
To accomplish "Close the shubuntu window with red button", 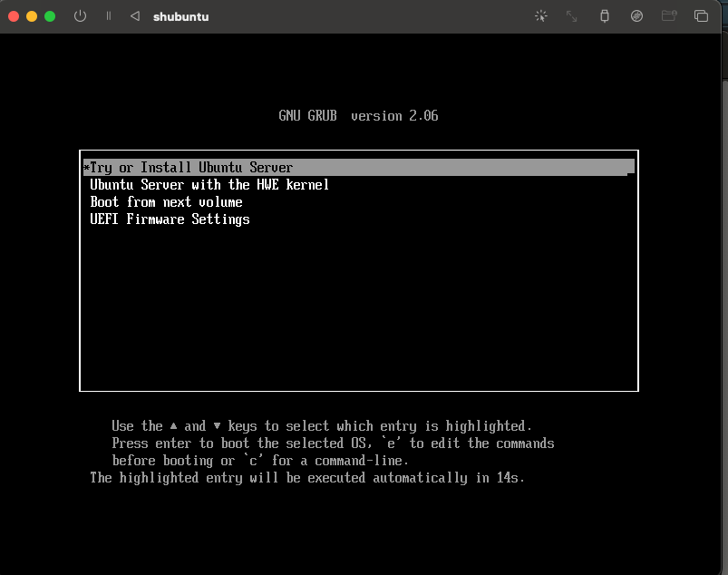I will 14,16.
